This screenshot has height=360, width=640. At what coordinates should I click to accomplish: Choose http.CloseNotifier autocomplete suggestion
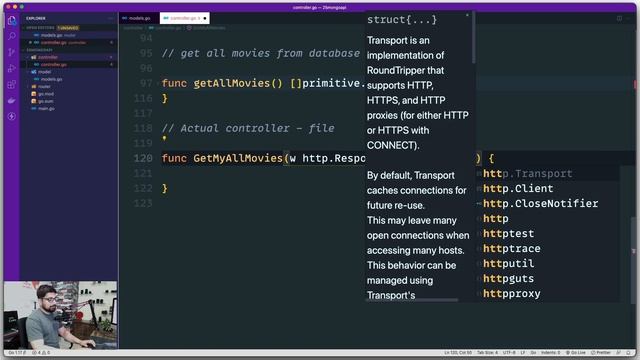(x=548, y=204)
